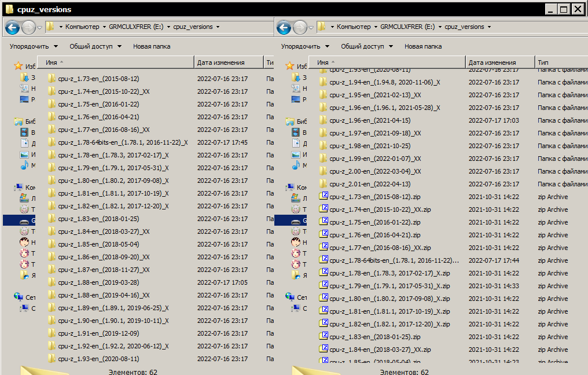Expand arrow after cpuz_versions in right address bar
The image size is (588, 375).
point(489,27)
